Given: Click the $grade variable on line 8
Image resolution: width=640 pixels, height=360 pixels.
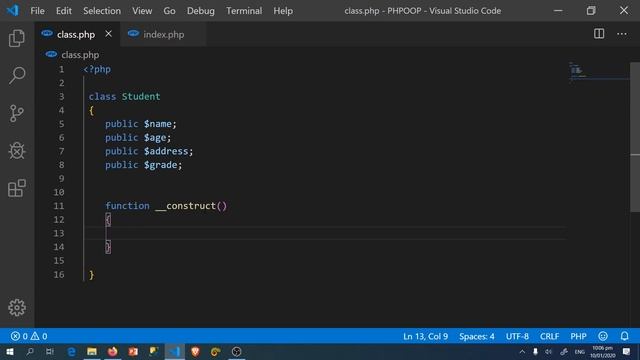Looking at the screenshot, I should point(160,165).
